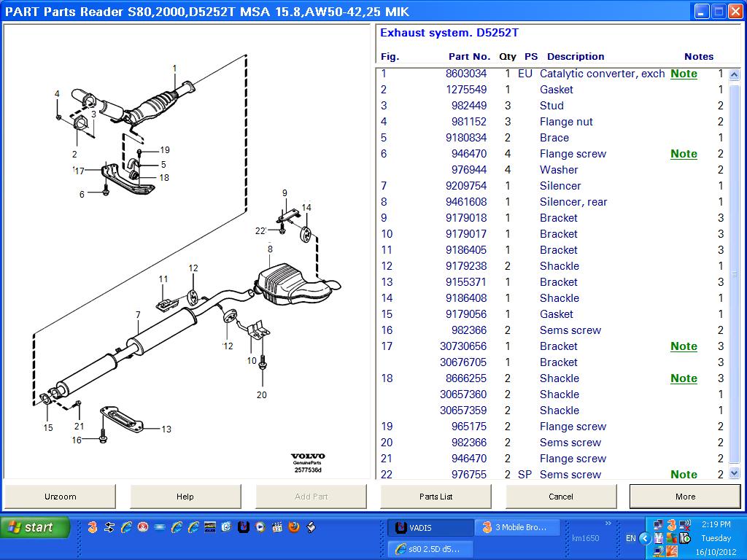The height and width of the screenshot is (560, 747).
Task: Open Note for Shackle part 8666255
Action: [684, 378]
